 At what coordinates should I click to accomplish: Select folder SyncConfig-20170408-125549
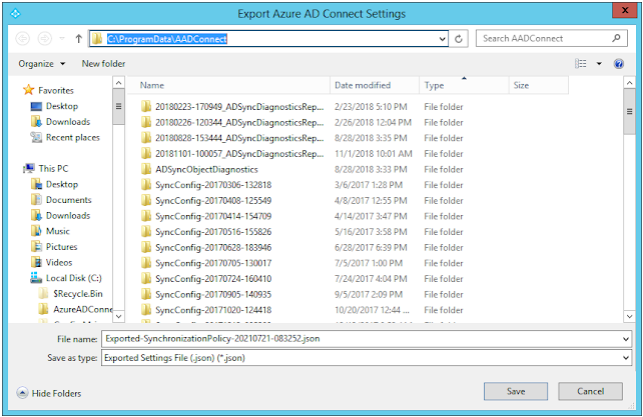[x=213, y=201]
